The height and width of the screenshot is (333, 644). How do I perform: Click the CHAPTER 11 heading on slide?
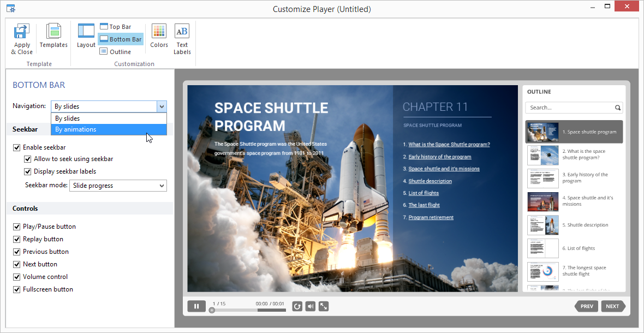tap(435, 107)
